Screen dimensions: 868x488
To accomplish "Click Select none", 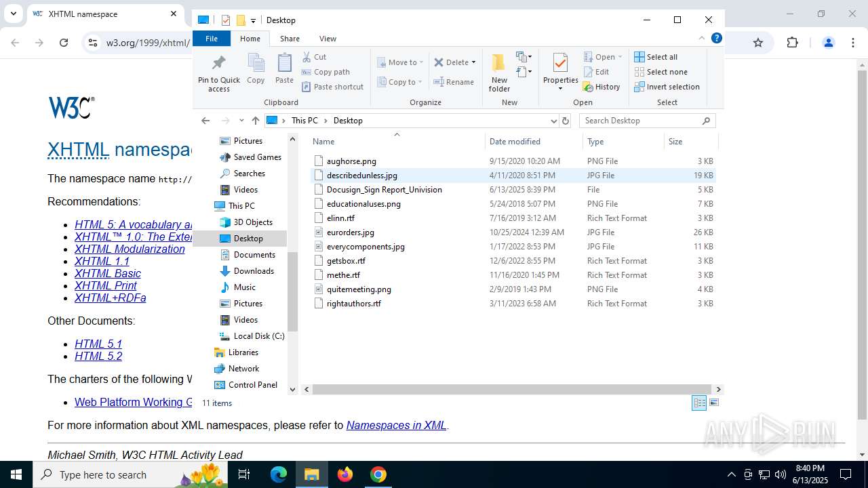I will (x=660, y=72).
